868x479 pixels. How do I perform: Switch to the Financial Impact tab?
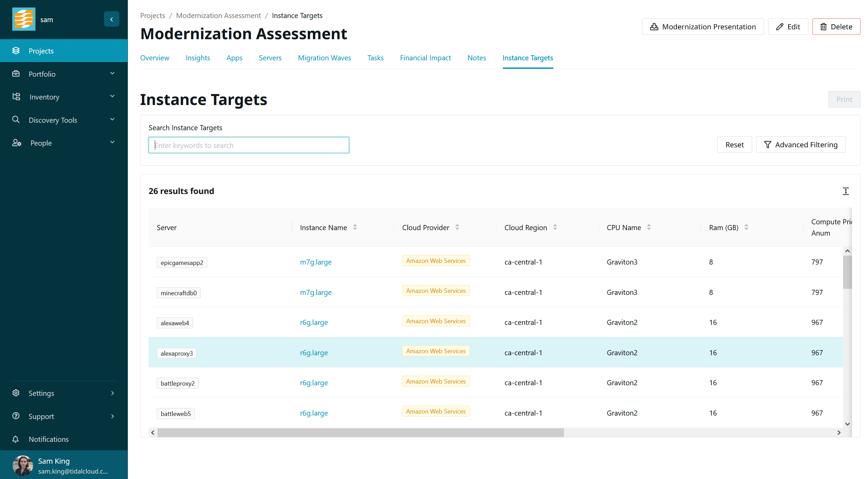(x=425, y=58)
